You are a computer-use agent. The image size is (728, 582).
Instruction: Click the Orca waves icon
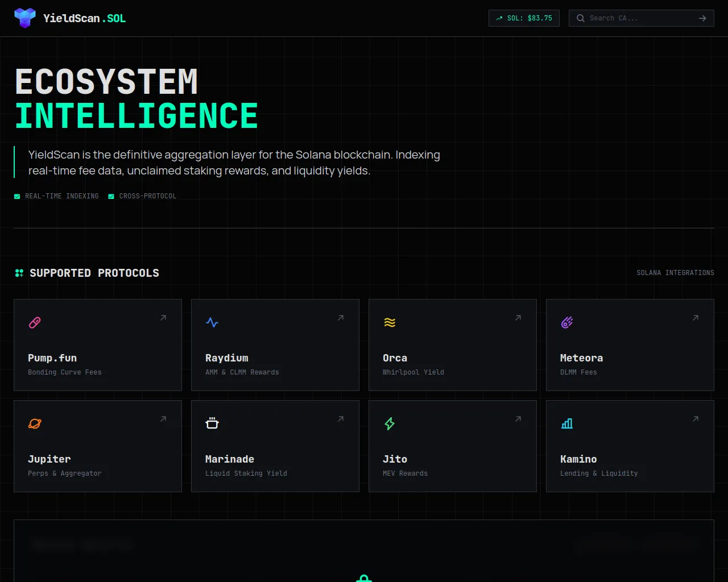point(390,322)
